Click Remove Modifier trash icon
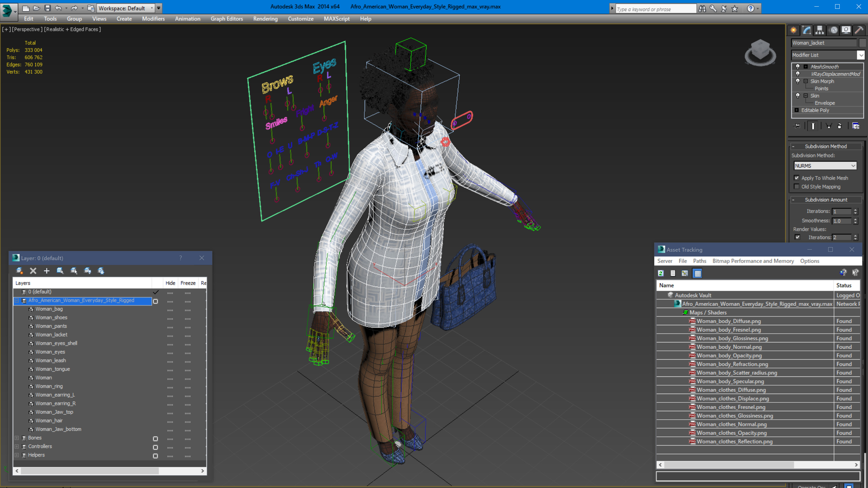 click(x=840, y=126)
